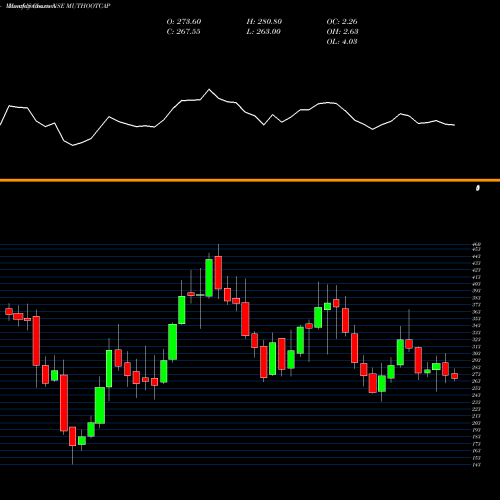Click the orange separator indicator line

(250, 180)
